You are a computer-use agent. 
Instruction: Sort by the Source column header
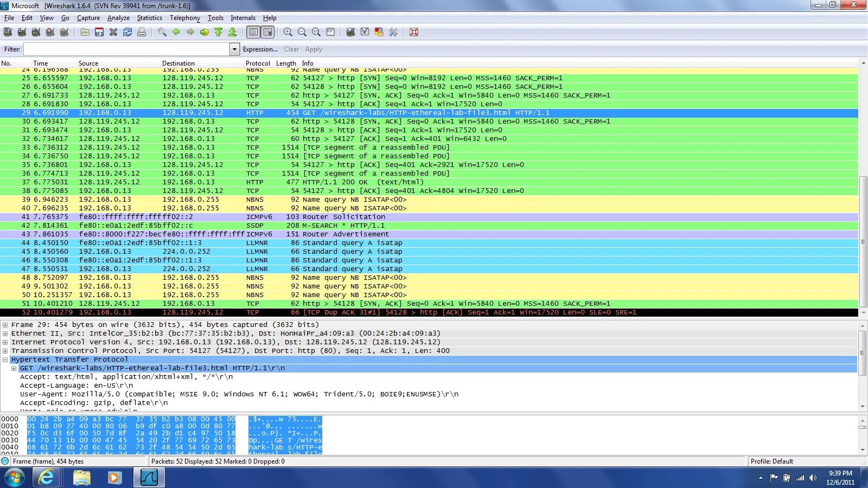[x=88, y=63]
